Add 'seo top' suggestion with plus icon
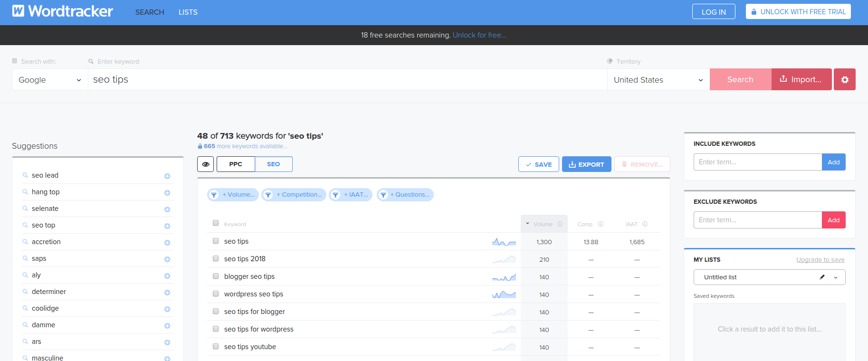The height and width of the screenshot is (361, 868). pos(167,226)
